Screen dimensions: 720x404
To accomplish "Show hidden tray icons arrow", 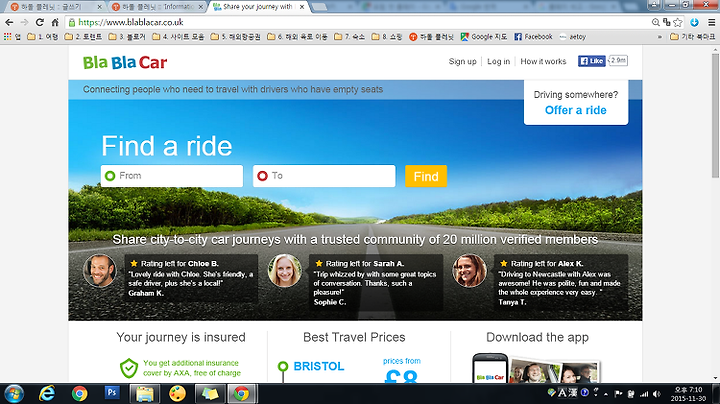I will (606, 394).
